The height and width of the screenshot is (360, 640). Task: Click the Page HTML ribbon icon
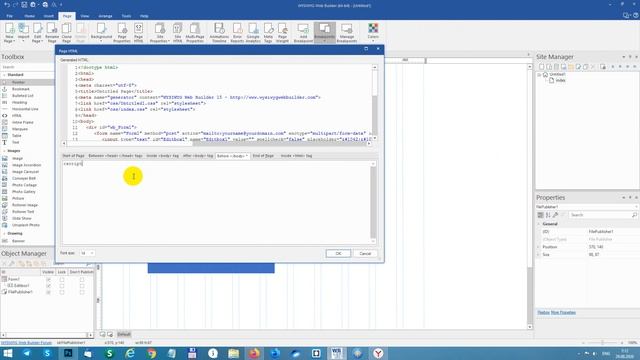pyautogui.click(x=138, y=33)
